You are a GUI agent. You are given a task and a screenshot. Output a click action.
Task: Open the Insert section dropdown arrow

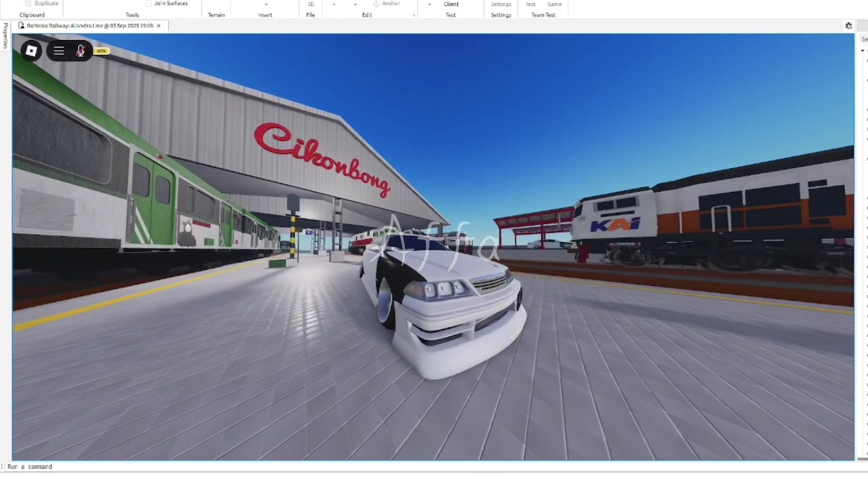tap(266, 5)
